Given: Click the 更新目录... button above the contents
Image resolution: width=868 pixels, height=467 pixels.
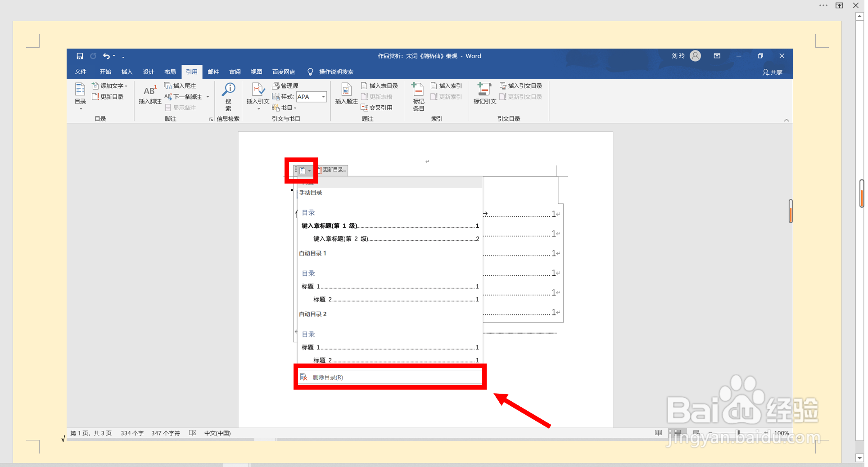Looking at the screenshot, I should pos(331,170).
